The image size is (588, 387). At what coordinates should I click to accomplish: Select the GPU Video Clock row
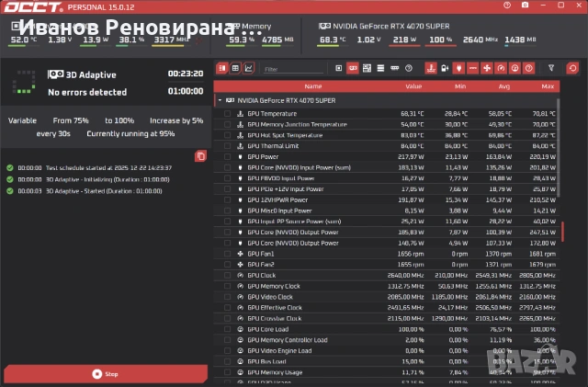click(387, 297)
